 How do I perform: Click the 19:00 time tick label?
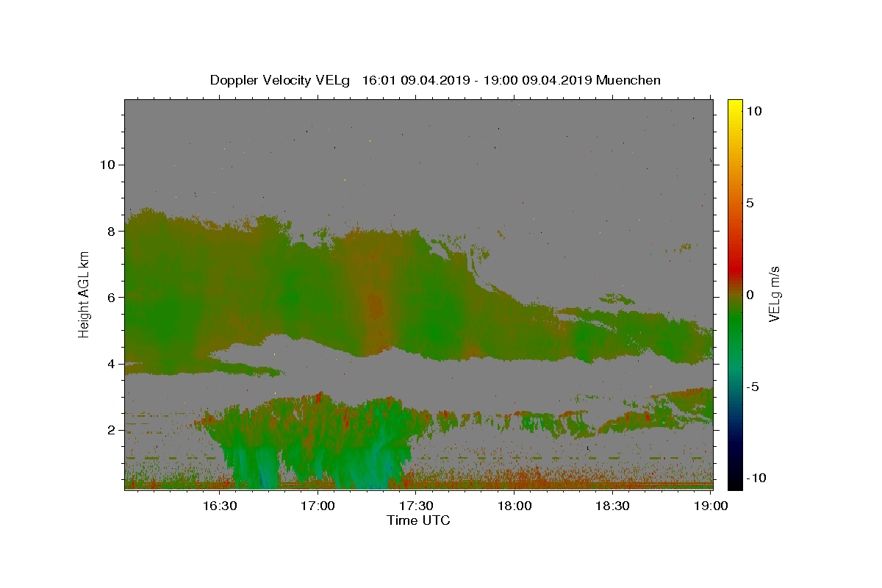(711, 506)
